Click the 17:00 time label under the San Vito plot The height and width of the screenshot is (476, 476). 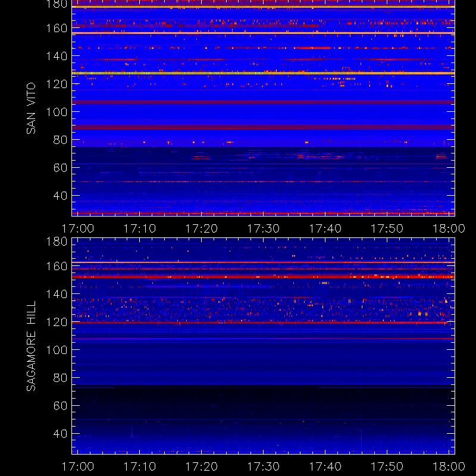[78, 228]
